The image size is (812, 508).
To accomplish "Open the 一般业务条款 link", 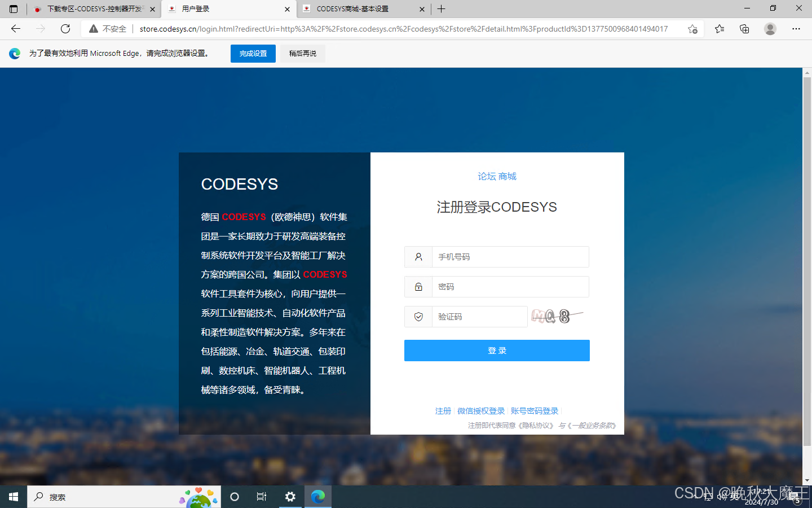I will pyautogui.click(x=592, y=426).
